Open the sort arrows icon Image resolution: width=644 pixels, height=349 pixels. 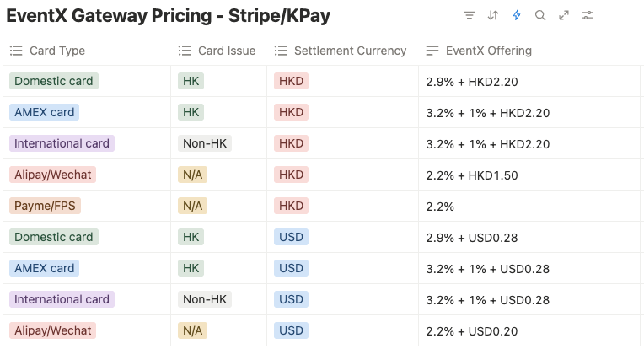tap(493, 15)
